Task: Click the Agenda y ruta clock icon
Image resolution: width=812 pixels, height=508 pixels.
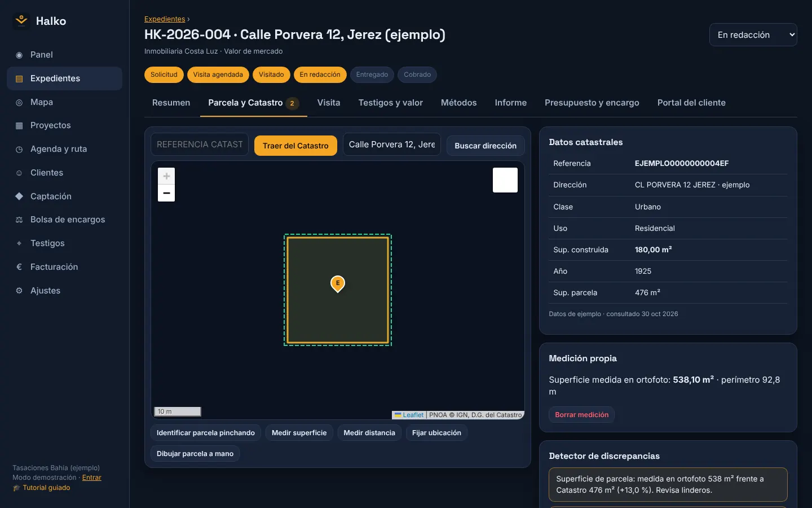Action: pyautogui.click(x=19, y=149)
